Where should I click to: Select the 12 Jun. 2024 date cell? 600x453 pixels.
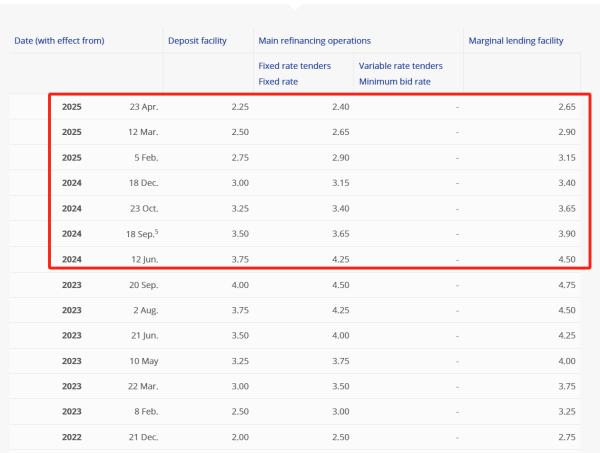tap(142, 259)
